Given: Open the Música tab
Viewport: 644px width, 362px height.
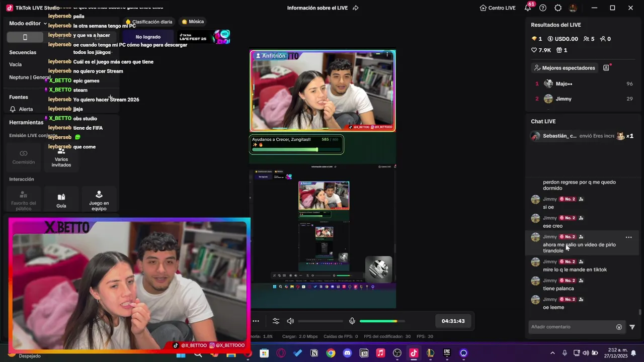Looking at the screenshot, I should coord(193,22).
